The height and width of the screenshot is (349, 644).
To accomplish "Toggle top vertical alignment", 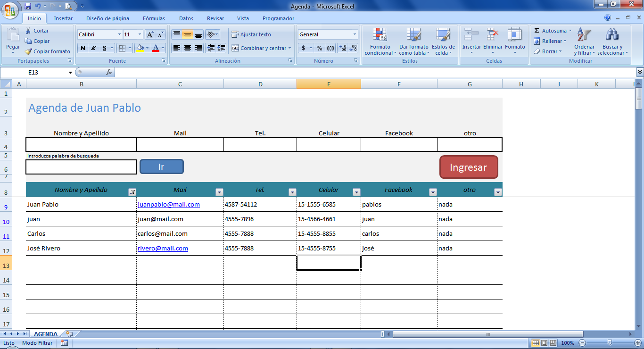I will [176, 34].
